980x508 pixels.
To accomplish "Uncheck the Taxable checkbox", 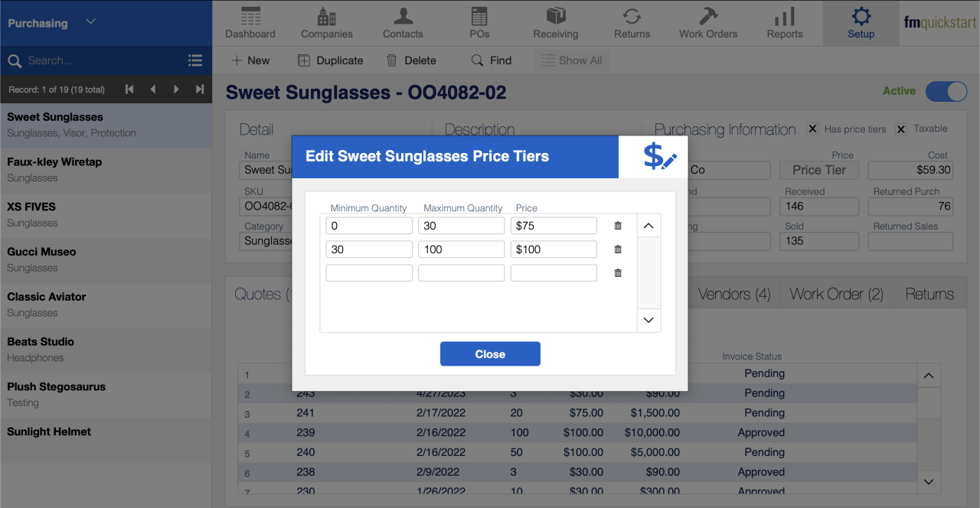I will 901,129.
